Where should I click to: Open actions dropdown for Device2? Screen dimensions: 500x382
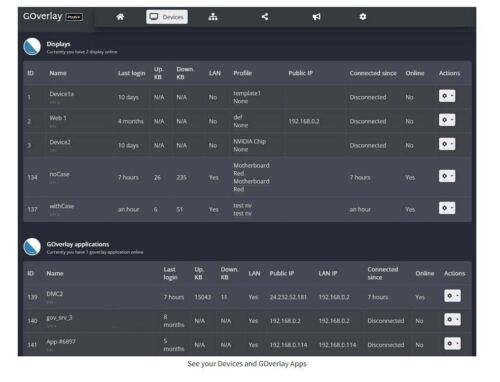tap(447, 144)
